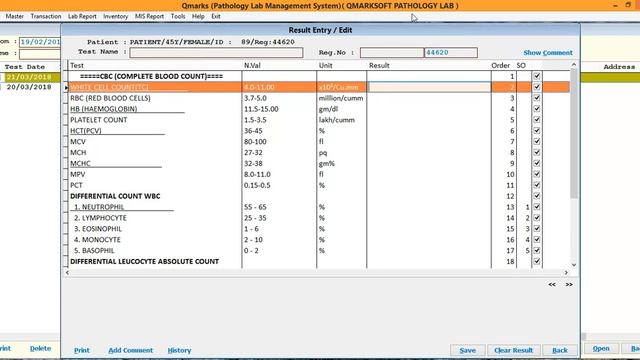This screenshot has height=360, width=640.
Task: Click the Exit menu item
Action: click(x=216, y=16)
